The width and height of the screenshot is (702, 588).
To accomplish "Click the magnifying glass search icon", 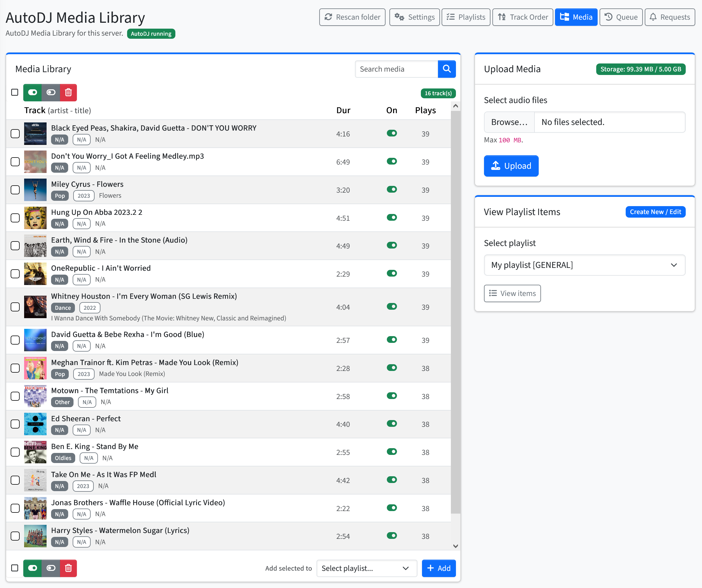I will pyautogui.click(x=447, y=69).
